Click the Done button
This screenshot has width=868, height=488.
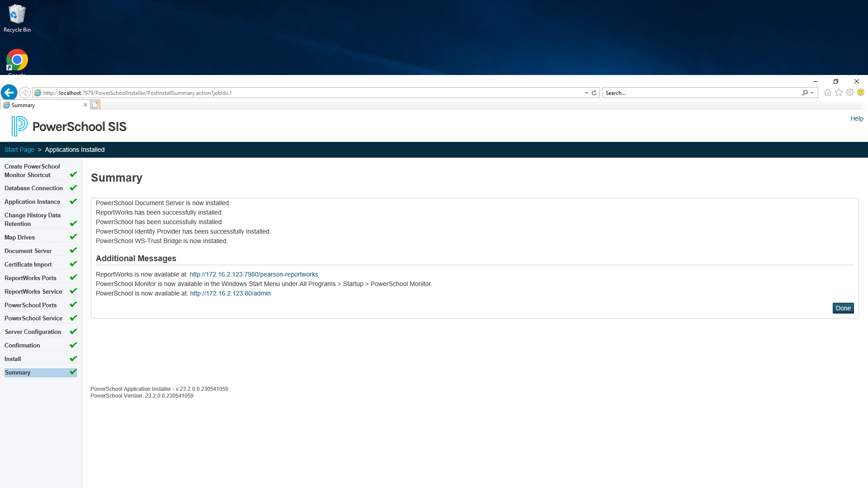843,308
